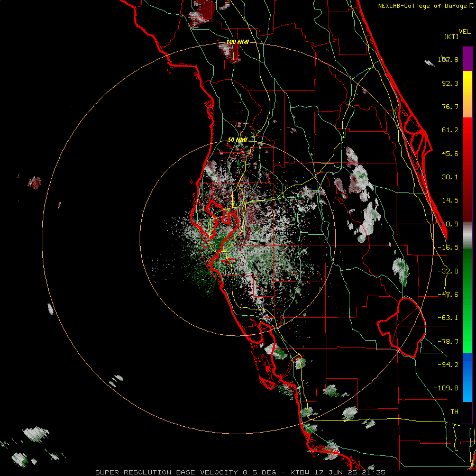This screenshot has width=476, height=476.
Task: Select the -94.2 velocity scale value
Action: 448,364
